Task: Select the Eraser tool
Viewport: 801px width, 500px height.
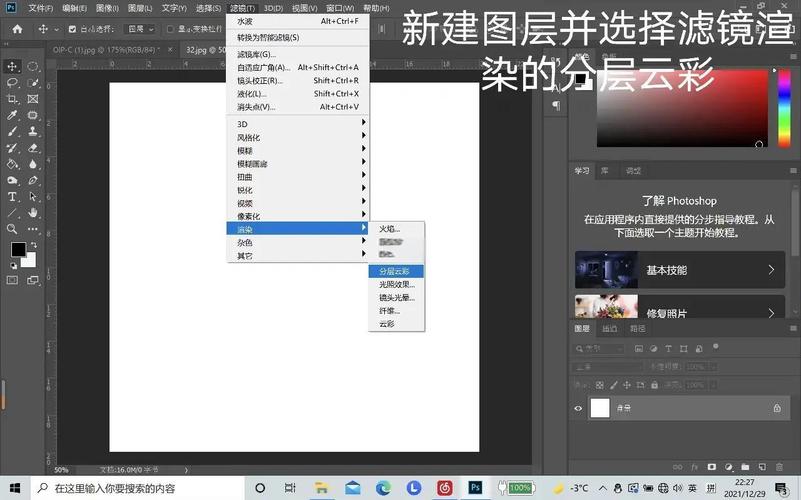Action: click(x=33, y=148)
